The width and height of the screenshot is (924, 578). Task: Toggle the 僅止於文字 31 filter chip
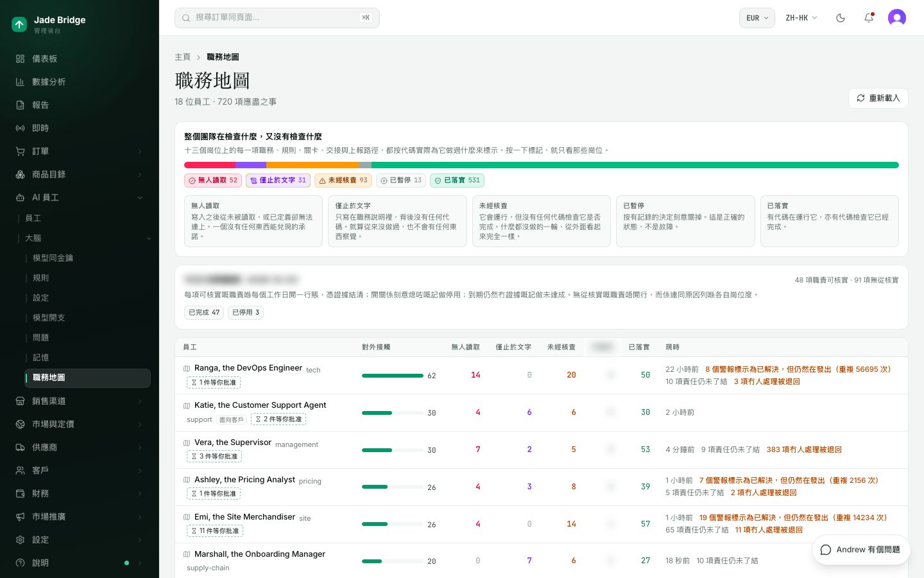(x=278, y=180)
